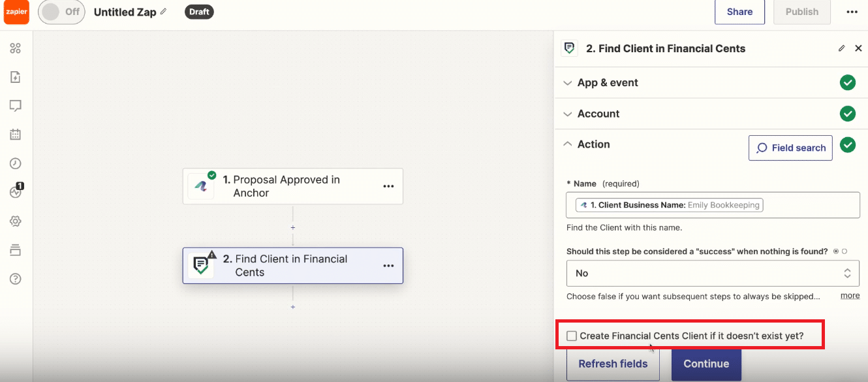Click the pencil icon beside Untitled Zap
This screenshot has width=868, height=382.
pos(163,12)
